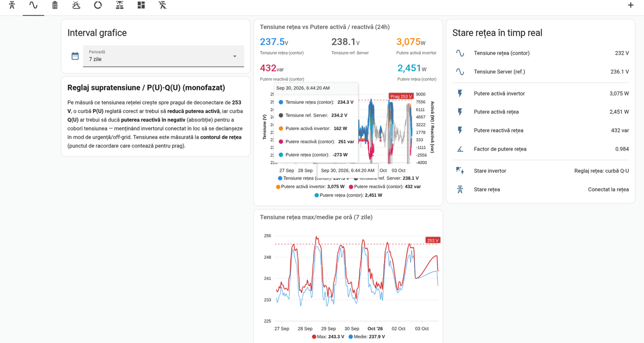This screenshot has width=644, height=343.
Task: Toggle Putere rețea (contor) legend series
Action: [x=348, y=195]
